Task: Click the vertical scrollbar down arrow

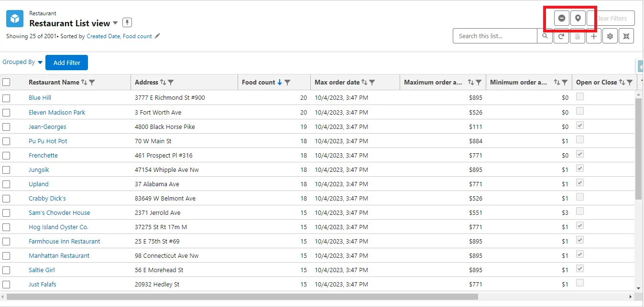Action: coord(639,288)
